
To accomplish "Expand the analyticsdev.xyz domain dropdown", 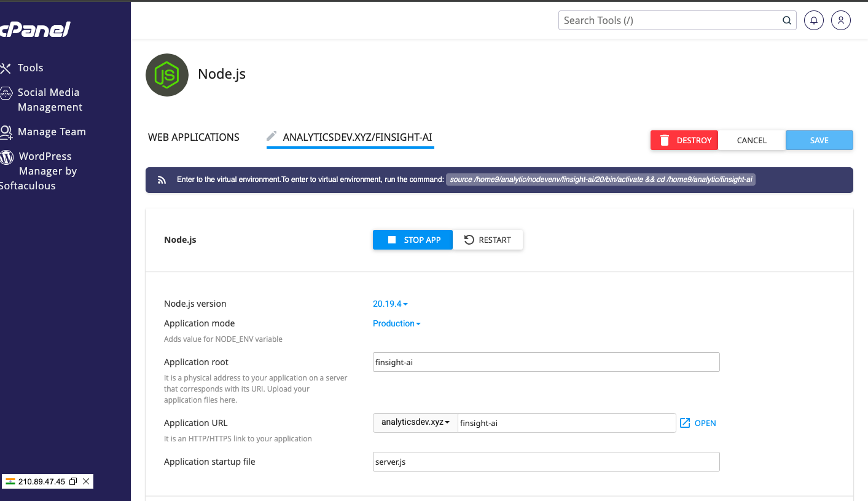I will [x=415, y=422].
